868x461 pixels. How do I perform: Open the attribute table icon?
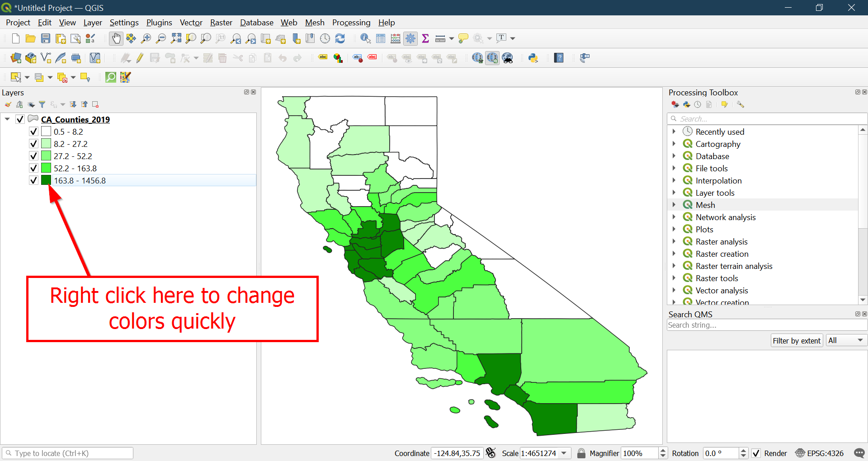[381, 39]
